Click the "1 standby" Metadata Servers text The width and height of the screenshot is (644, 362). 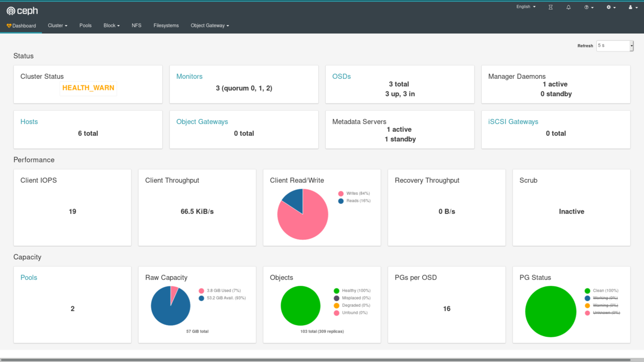click(x=400, y=139)
